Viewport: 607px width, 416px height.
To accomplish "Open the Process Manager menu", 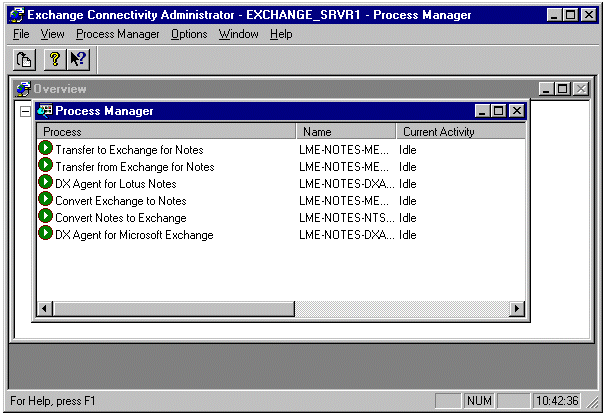I will click(118, 34).
